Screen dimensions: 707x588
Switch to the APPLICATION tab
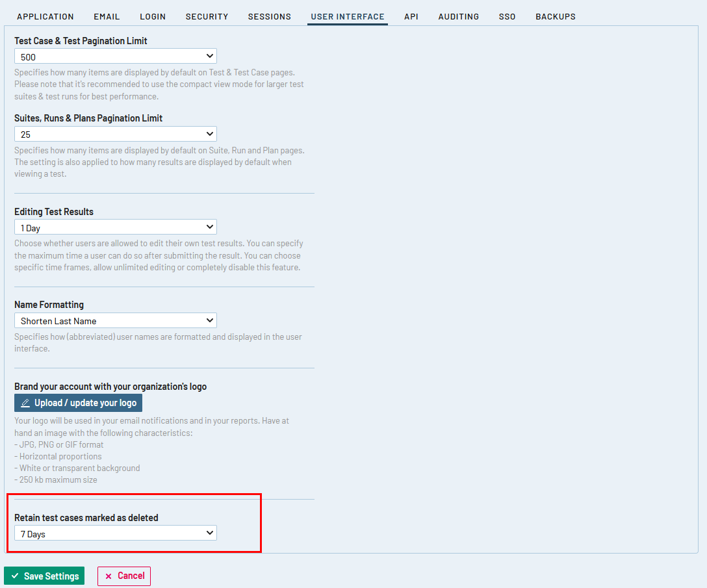click(x=45, y=16)
